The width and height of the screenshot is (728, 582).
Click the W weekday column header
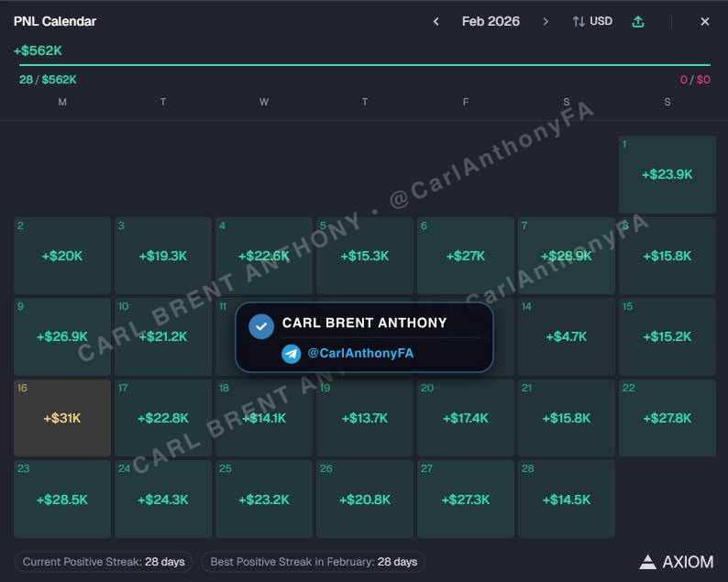tap(264, 102)
